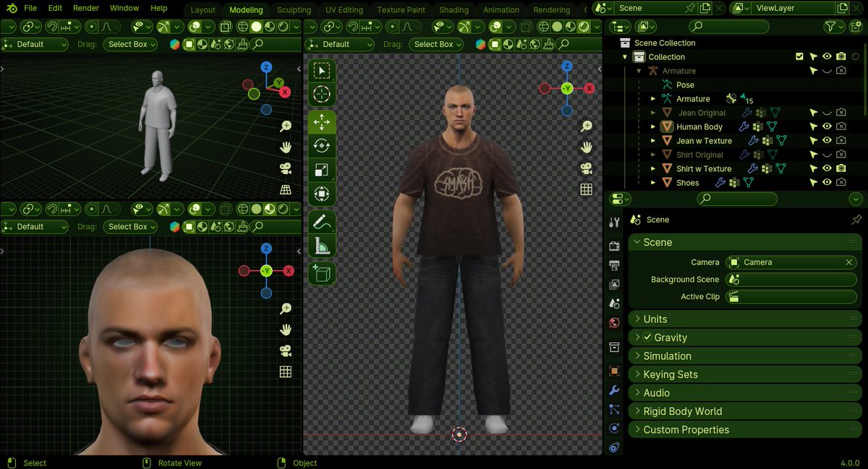Image resolution: width=868 pixels, height=469 pixels.
Task: Select the Rotate tool in the toolbar
Action: [322, 145]
